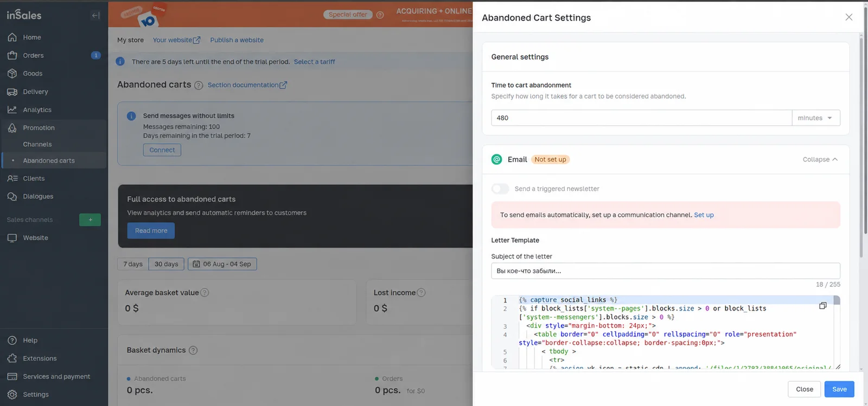Image resolution: width=868 pixels, height=406 pixels.
Task: Click the Dialogues chat icon
Action: click(12, 196)
